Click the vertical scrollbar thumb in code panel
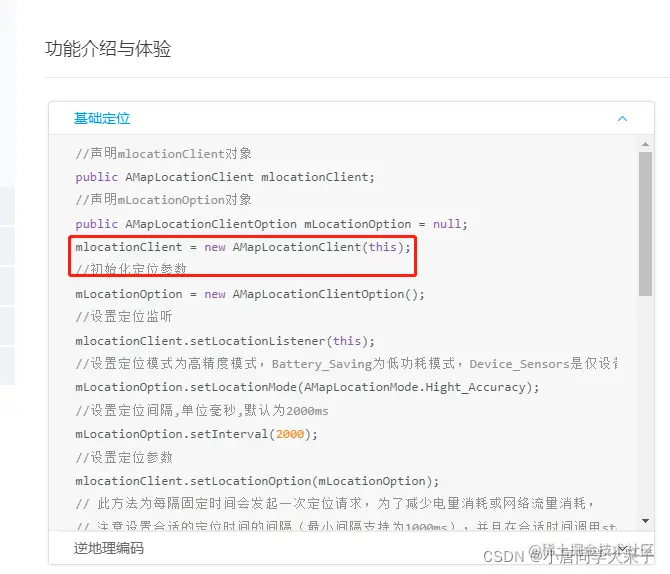The width and height of the screenshot is (670, 574). click(x=645, y=224)
